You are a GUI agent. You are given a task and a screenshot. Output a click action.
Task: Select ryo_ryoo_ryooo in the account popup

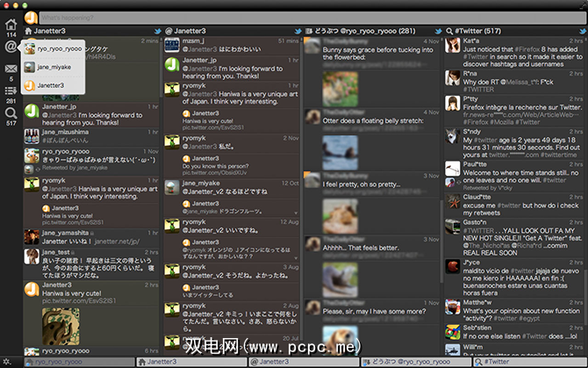pos(53,49)
